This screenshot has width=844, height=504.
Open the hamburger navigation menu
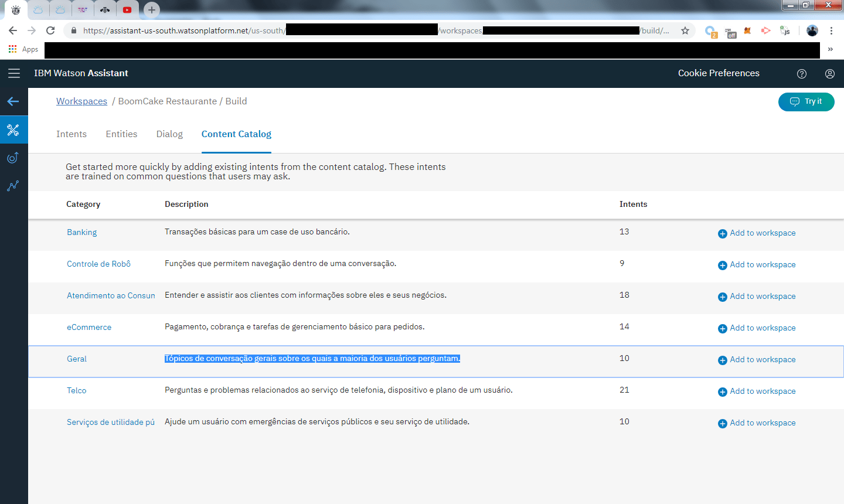tap(14, 73)
